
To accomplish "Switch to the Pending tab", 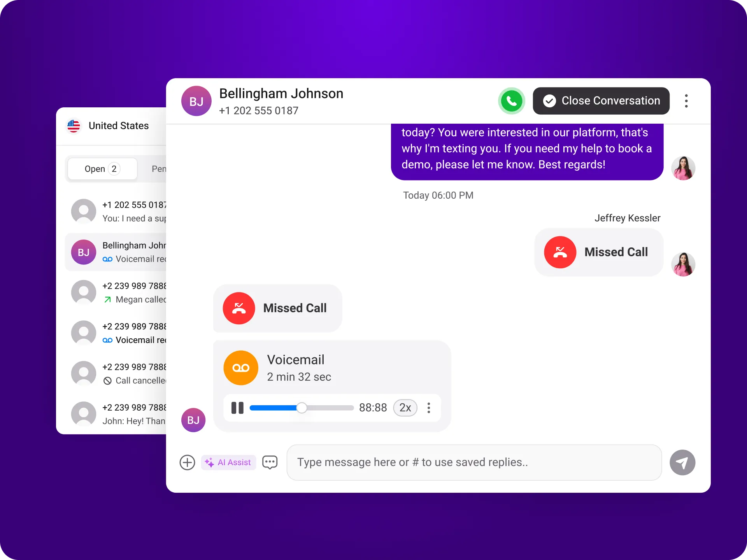I will click(159, 169).
